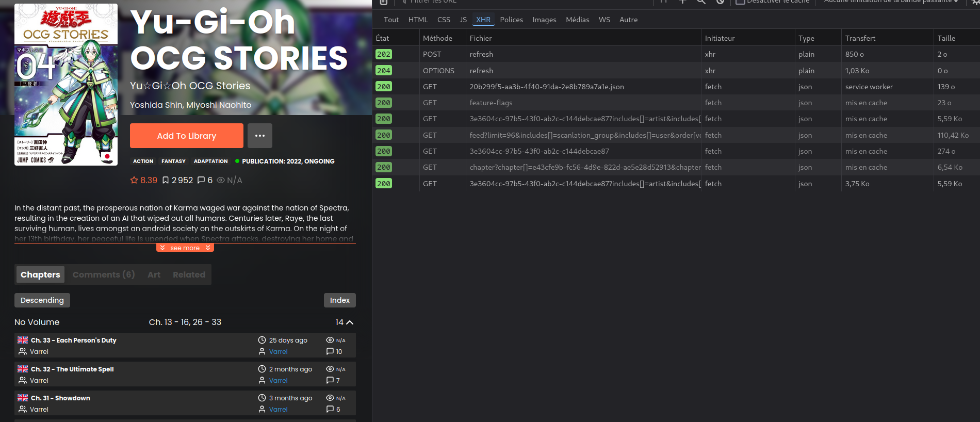Expand synopsis with the see more button

(x=185, y=248)
